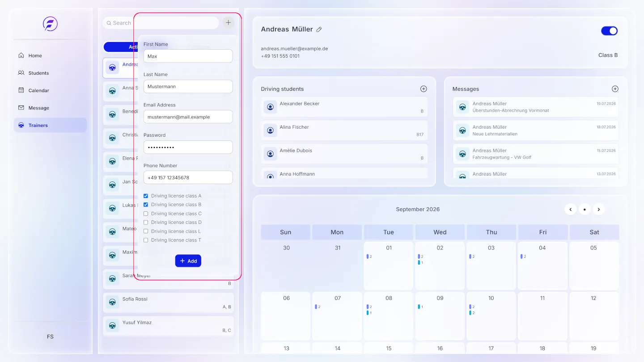The width and height of the screenshot is (644, 362).
Task: Click the app logo in the sidebar
Action: point(50,24)
